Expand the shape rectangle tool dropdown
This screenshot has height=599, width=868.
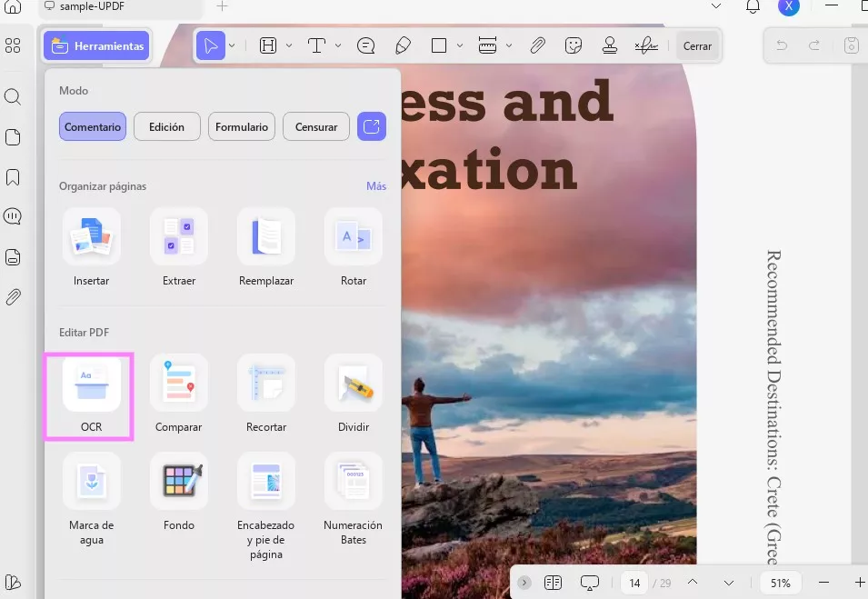[x=460, y=45]
